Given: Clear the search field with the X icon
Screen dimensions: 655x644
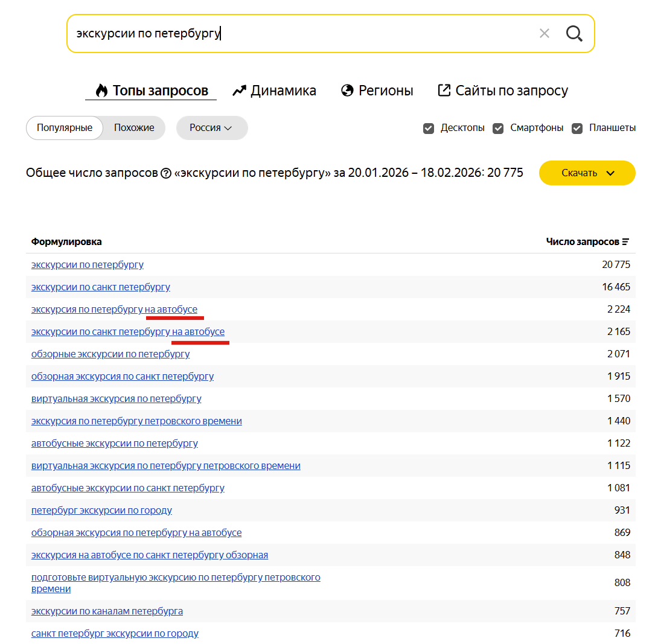Looking at the screenshot, I should [544, 33].
